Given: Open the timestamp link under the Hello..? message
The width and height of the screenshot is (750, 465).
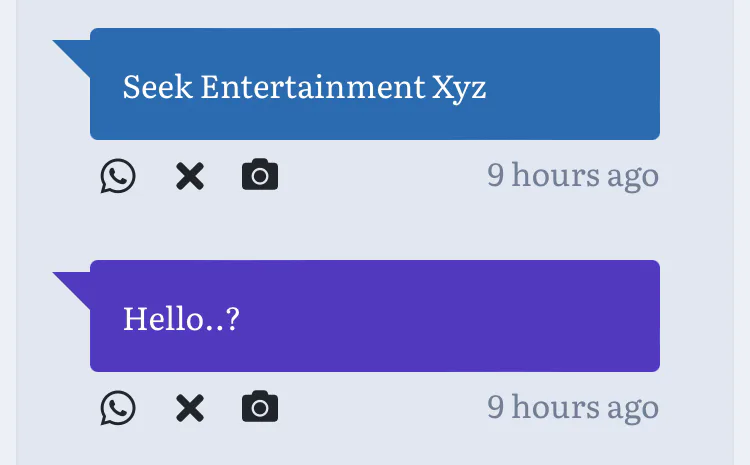Looking at the screenshot, I should (572, 408).
